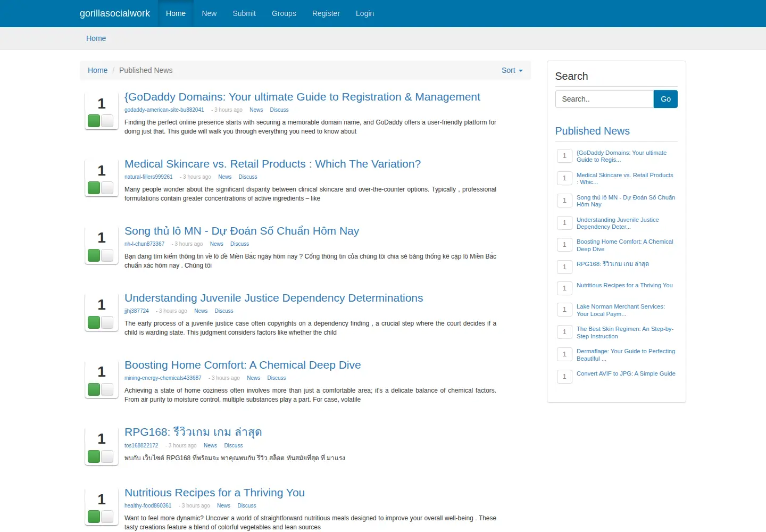The height and width of the screenshot is (532, 766).
Task: Open sidebar link Boosting Home Comfort
Action: pyautogui.click(x=625, y=245)
